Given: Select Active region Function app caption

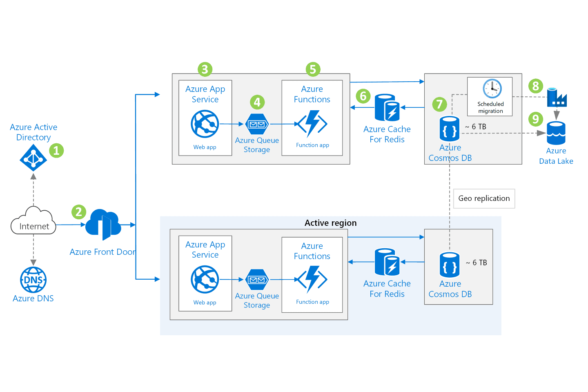Looking at the screenshot, I should pos(312,302).
